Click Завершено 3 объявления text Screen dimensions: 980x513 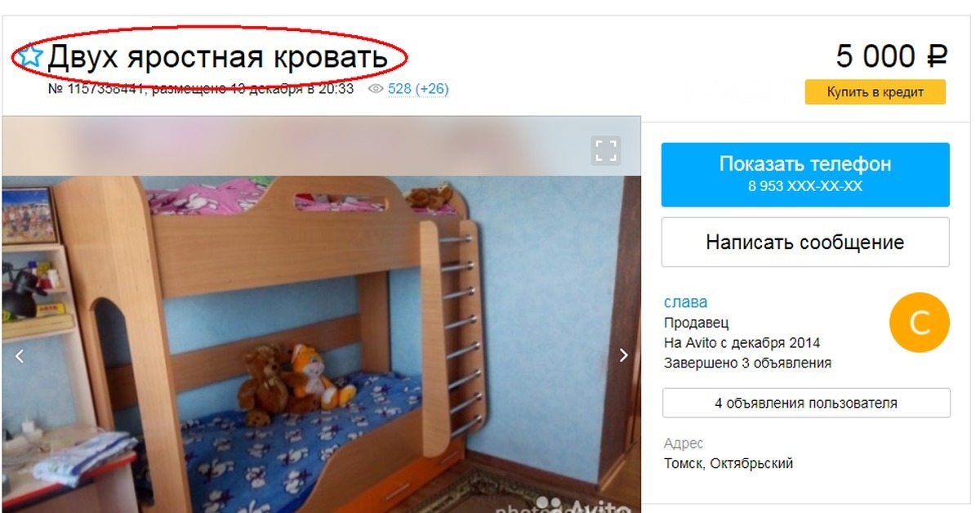coord(748,363)
